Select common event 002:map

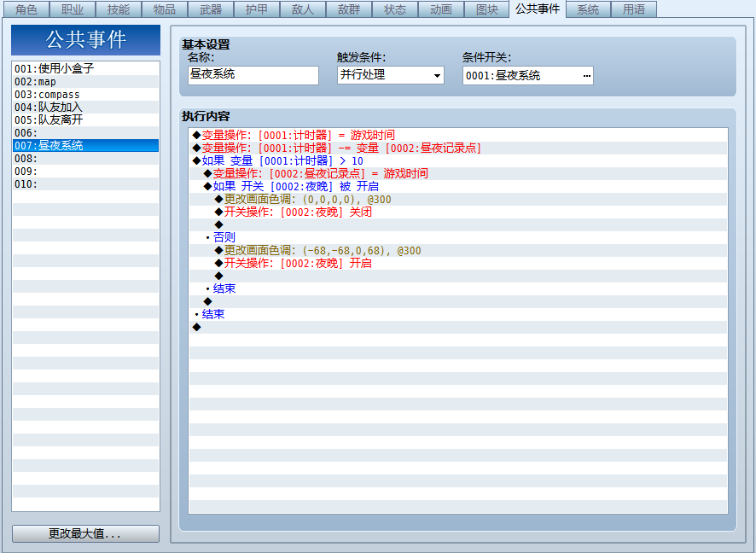[86, 81]
